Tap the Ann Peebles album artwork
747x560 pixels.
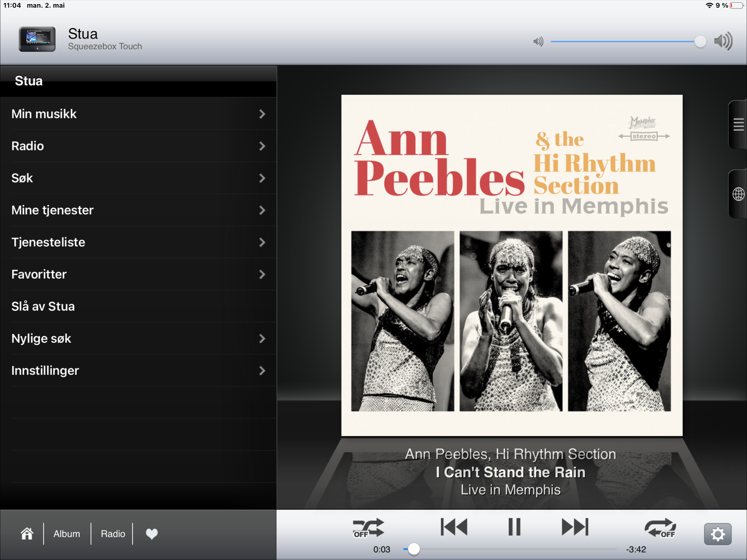click(x=512, y=265)
